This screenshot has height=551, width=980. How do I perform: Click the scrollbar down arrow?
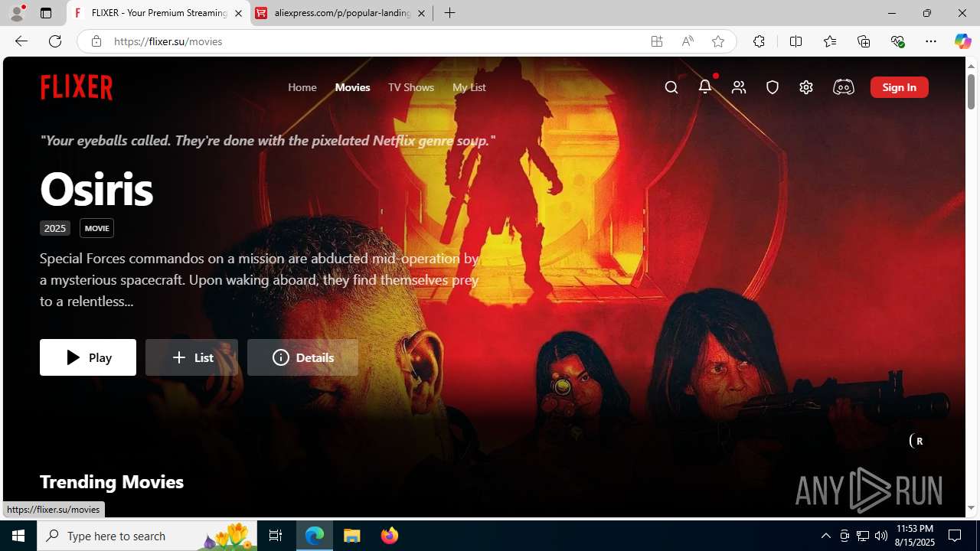pyautogui.click(x=971, y=508)
